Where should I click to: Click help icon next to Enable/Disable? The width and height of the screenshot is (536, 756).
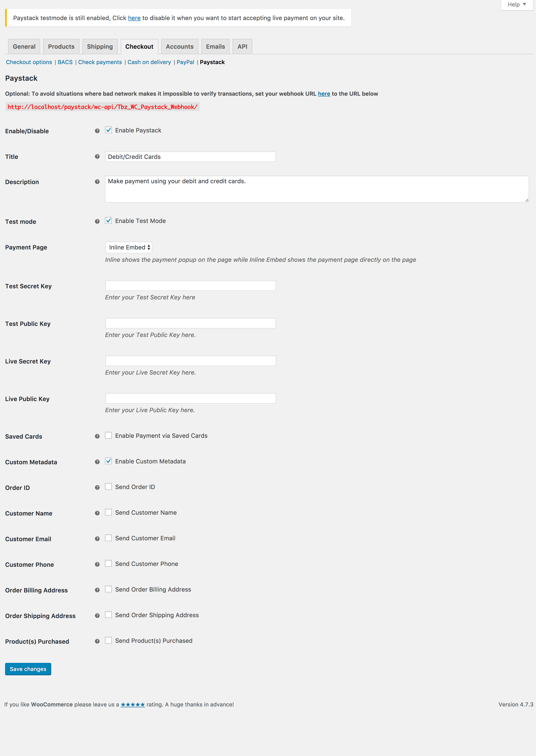[97, 131]
